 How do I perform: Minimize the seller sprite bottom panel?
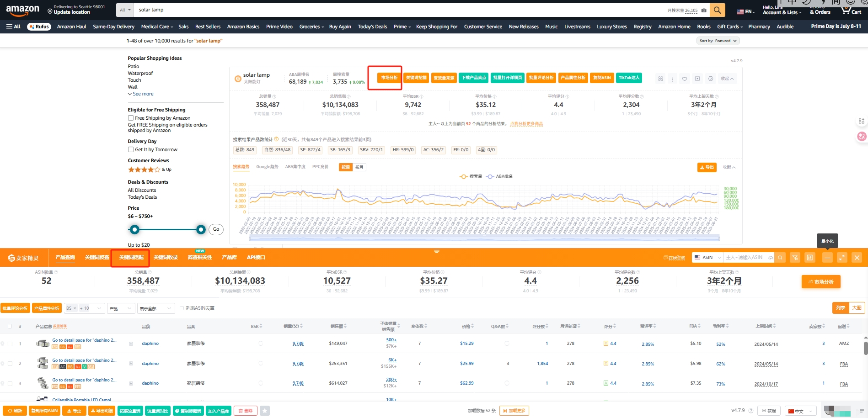coord(827,258)
